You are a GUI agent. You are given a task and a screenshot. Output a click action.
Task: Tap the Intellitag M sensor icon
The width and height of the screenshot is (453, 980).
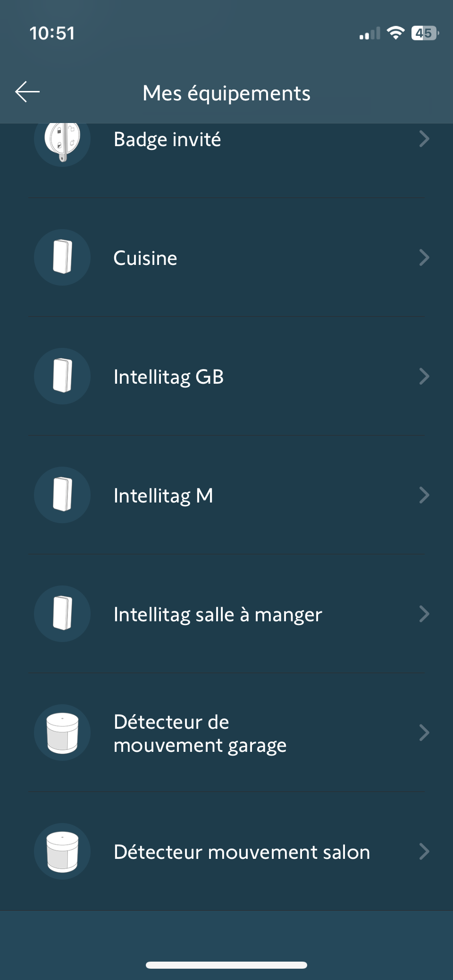[x=62, y=495]
